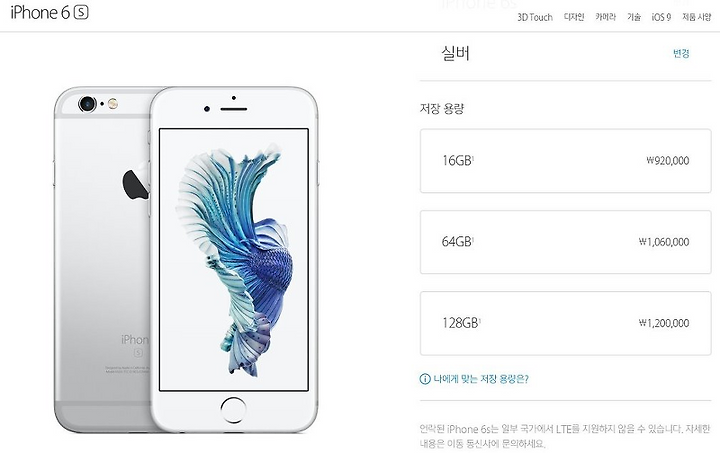Go to the 기술 section
This screenshot has width=720, height=453.
tap(634, 17)
